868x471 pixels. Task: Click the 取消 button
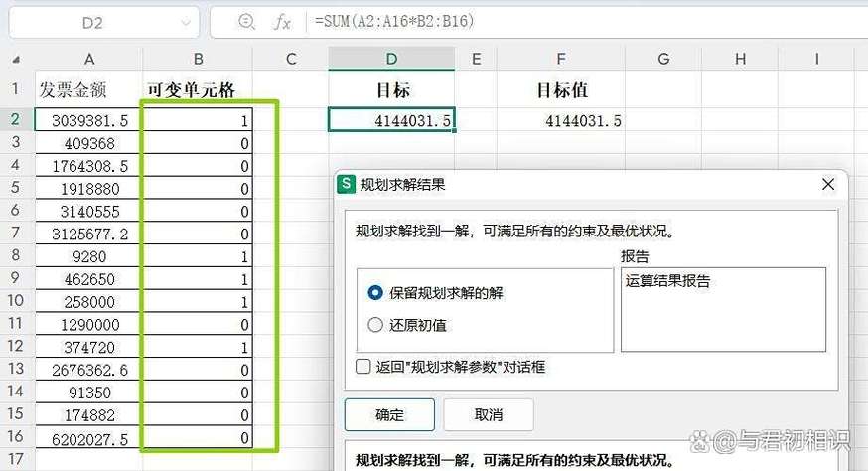[x=489, y=415]
